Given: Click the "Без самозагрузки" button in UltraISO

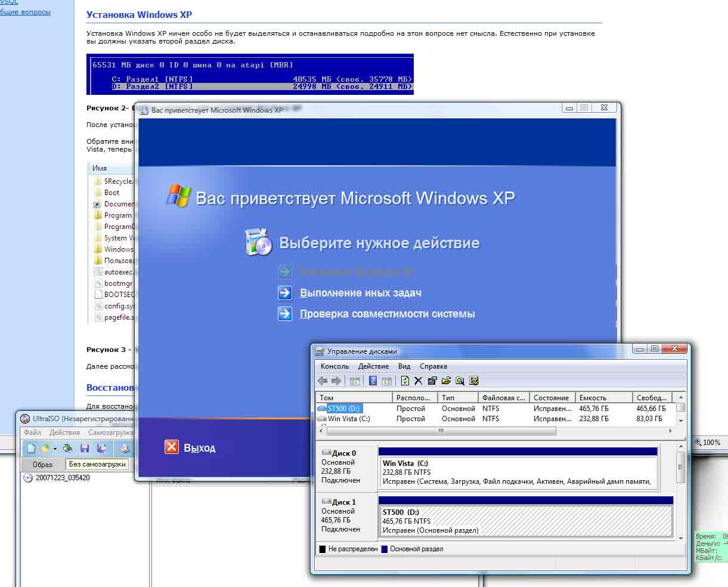Looking at the screenshot, I should [x=98, y=464].
